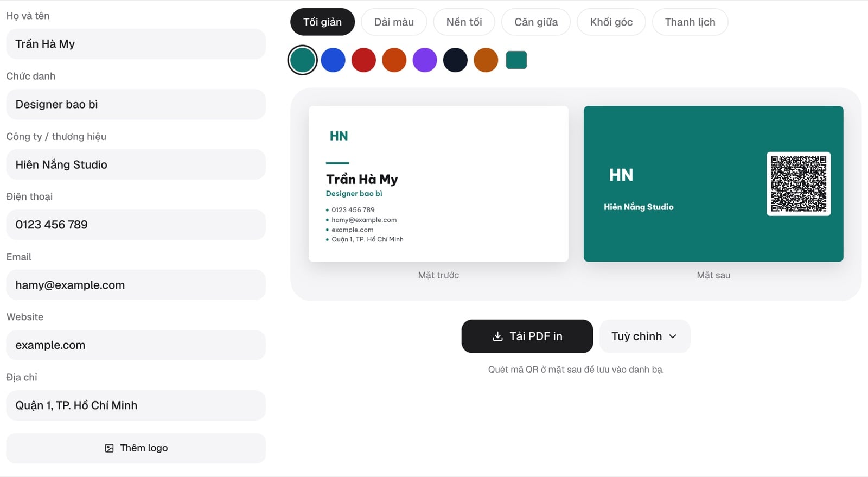Click the back card preview (Mặt sau)

tap(713, 183)
